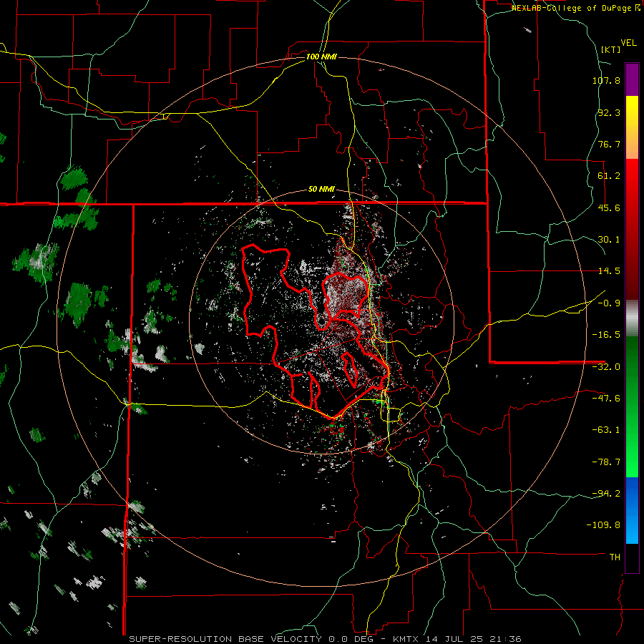Click the 76.7 velocity scale value
Image resolution: width=644 pixels, height=644 pixels.
pos(609,144)
